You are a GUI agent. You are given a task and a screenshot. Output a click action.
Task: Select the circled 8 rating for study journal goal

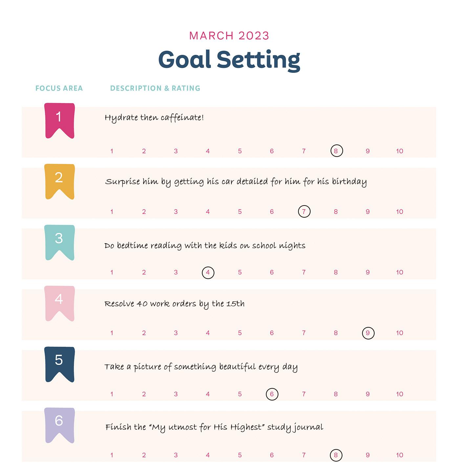pyautogui.click(x=336, y=455)
